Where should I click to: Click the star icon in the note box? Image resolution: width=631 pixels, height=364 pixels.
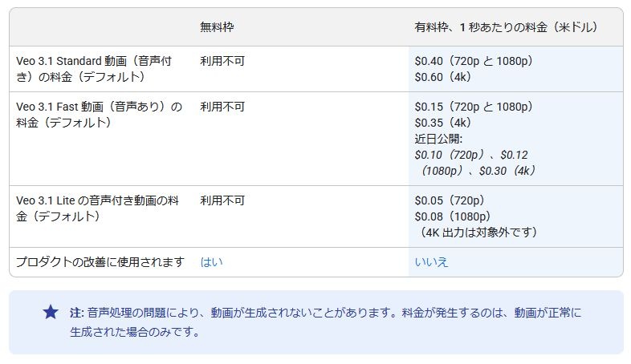click(x=51, y=312)
